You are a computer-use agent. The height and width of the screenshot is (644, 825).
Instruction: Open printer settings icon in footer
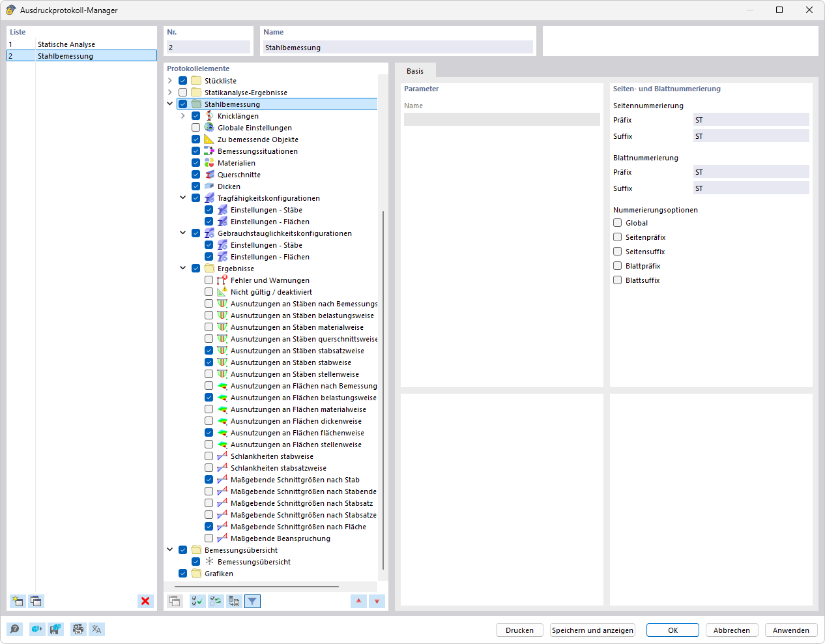(78, 629)
